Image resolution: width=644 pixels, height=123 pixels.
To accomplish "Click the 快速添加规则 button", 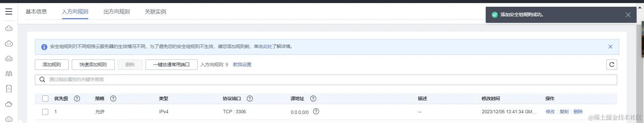I will [x=93, y=65].
